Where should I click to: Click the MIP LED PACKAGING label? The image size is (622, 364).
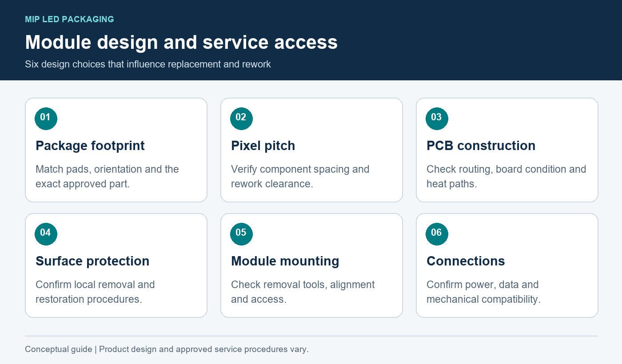click(69, 20)
